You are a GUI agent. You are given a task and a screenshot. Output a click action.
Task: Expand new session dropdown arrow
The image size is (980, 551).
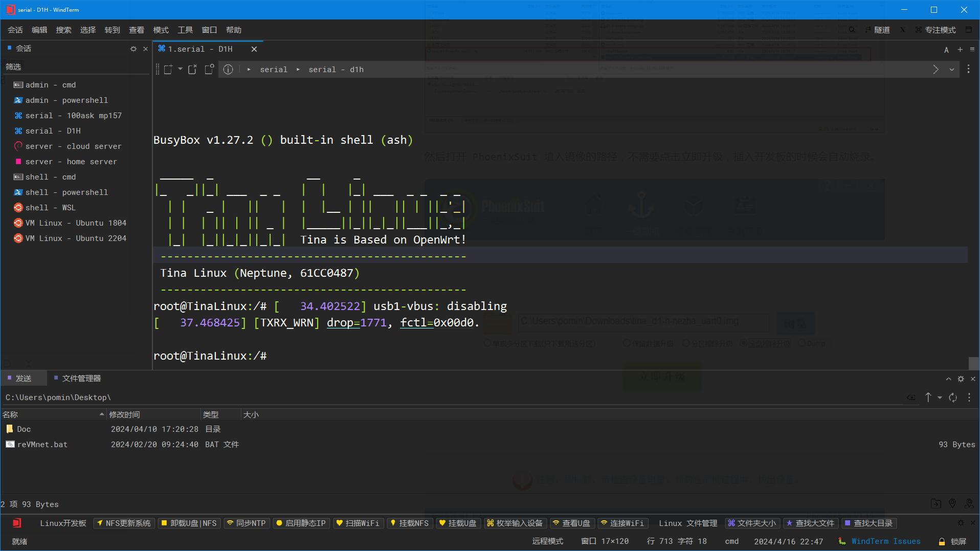point(180,69)
